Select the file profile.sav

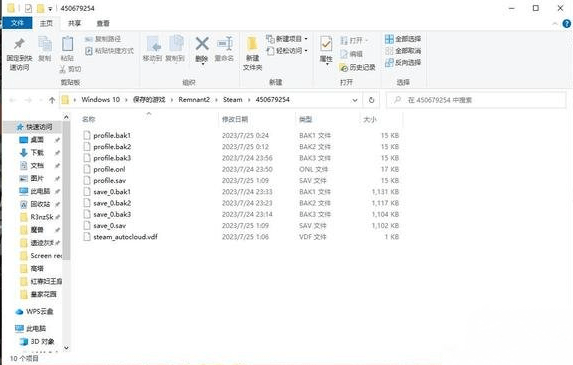coord(109,181)
